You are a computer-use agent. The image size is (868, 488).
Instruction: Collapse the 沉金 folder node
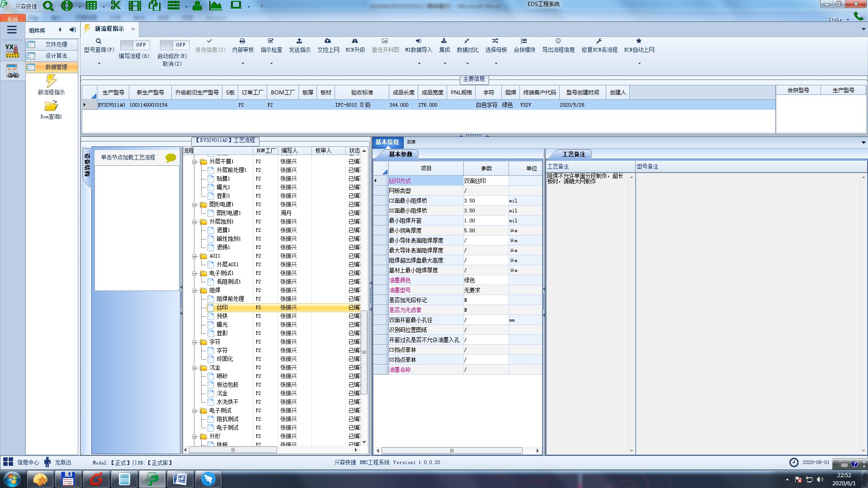pos(194,368)
